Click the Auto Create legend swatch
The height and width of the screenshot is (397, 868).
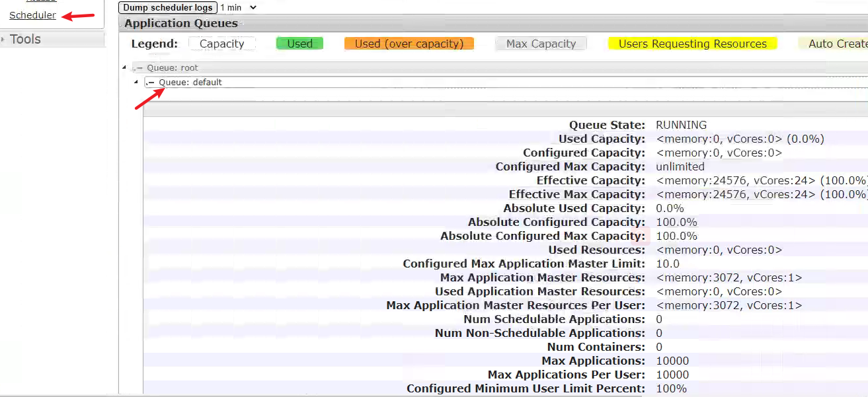point(833,44)
